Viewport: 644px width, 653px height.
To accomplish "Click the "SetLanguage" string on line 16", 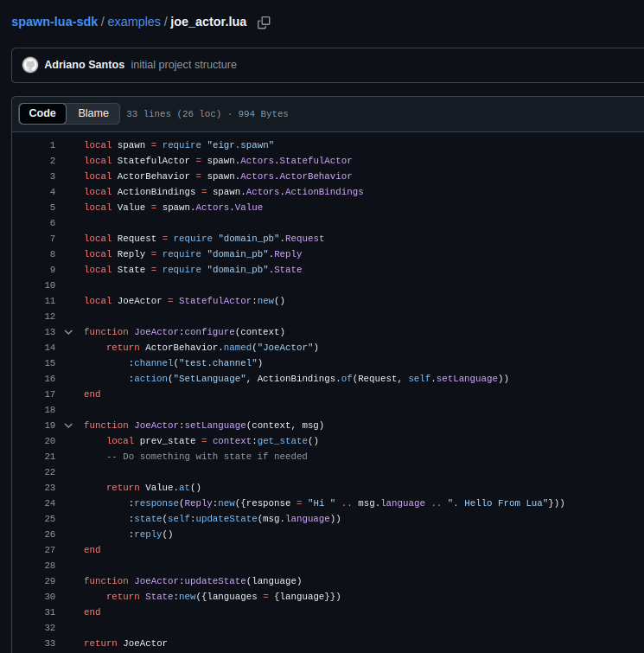I will pyautogui.click(x=210, y=379).
